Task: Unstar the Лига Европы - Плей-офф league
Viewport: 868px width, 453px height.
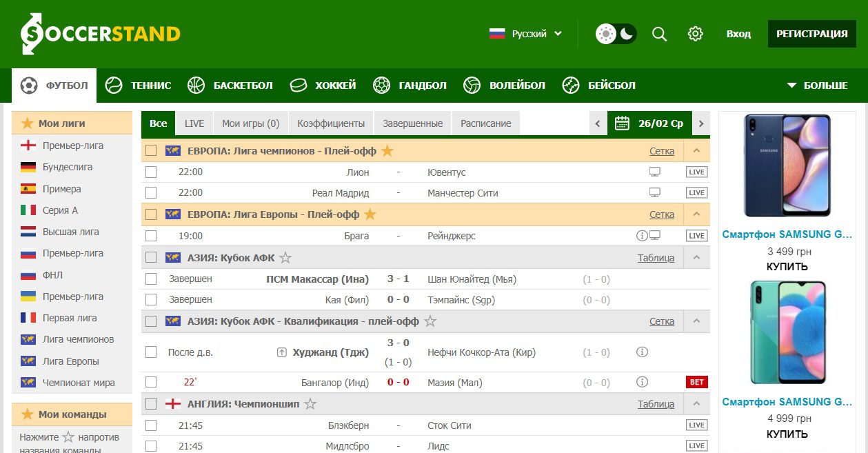Action: tap(370, 214)
